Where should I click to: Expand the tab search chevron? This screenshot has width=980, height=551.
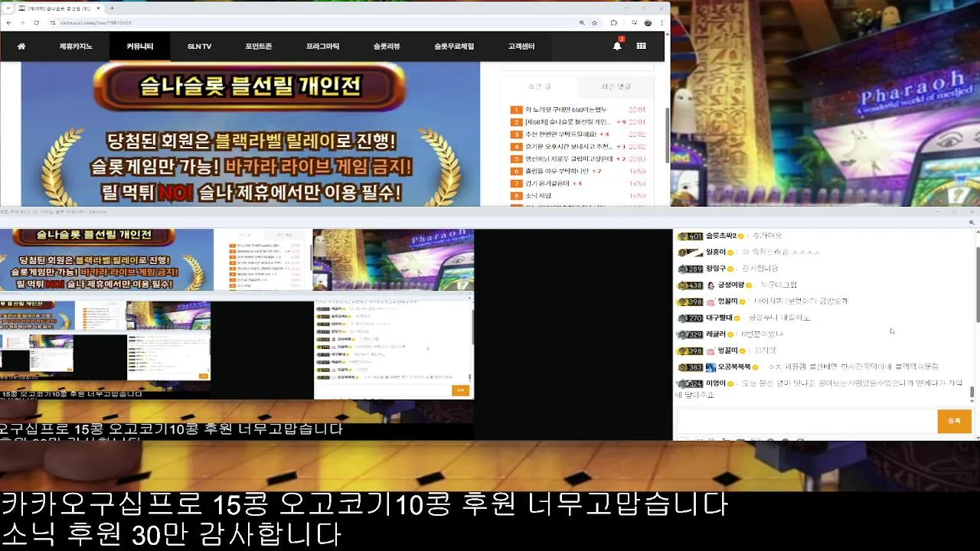pos(8,8)
